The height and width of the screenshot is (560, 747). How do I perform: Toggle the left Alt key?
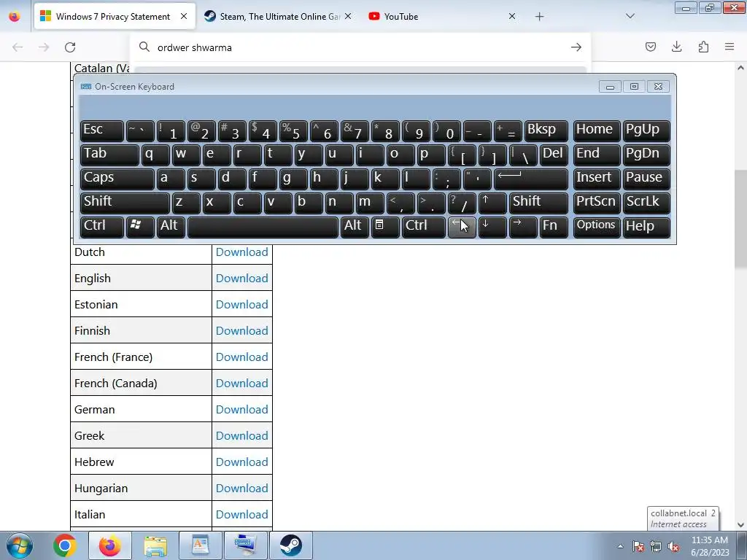[171, 227]
